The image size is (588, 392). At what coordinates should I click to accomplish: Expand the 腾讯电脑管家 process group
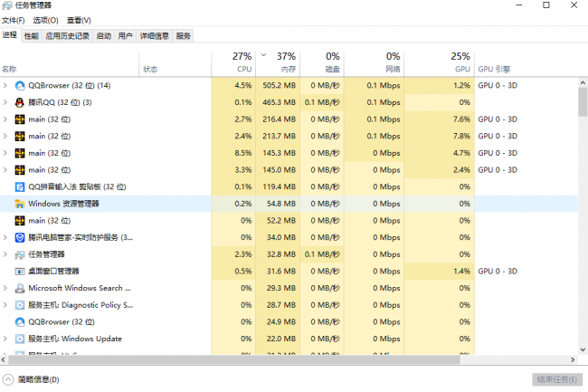point(5,237)
